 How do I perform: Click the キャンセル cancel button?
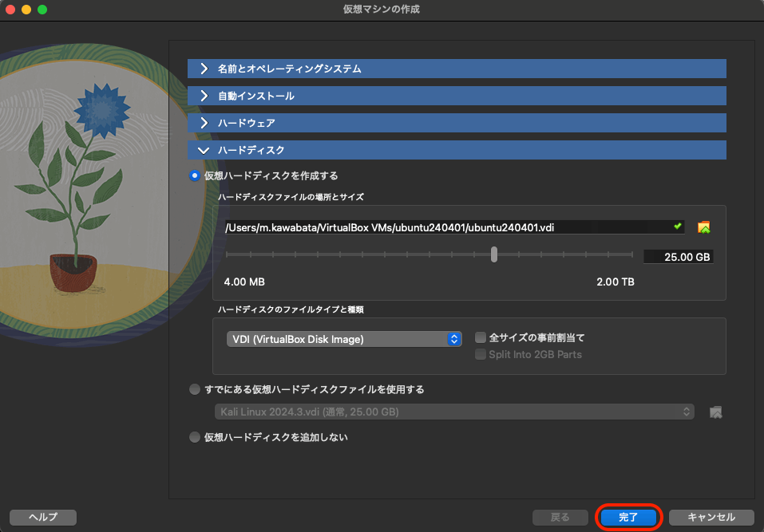[x=711, y=517]
